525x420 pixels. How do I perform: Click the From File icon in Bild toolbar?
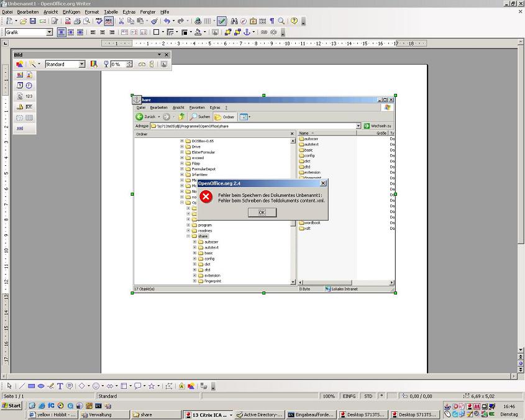click(20, 64)
